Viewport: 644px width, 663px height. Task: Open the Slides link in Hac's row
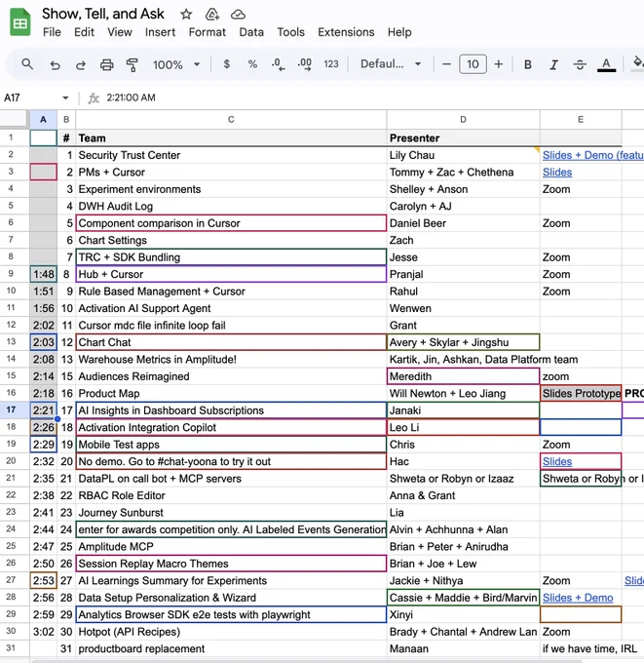(x=557, y=462)
